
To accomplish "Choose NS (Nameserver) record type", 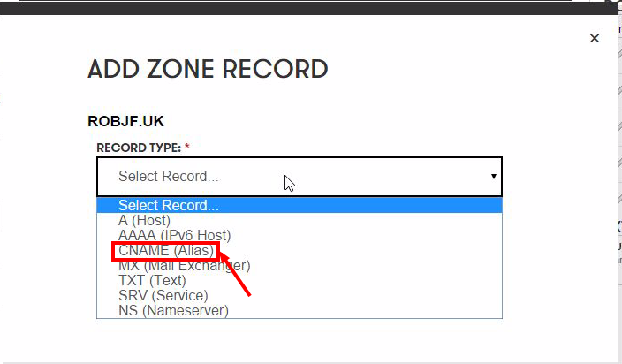I will (x=173, y=311).
